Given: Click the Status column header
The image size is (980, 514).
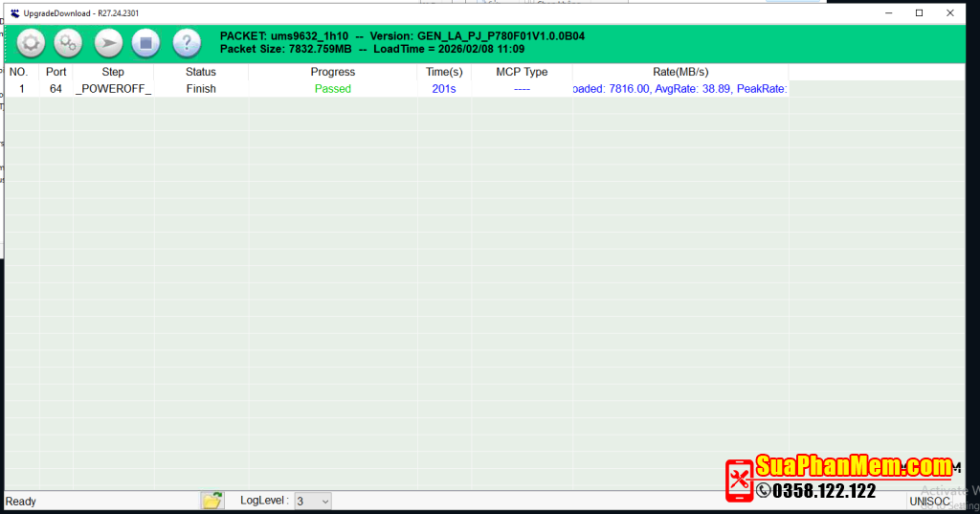Looking at the screenshot, I should (x=201, y=72).
